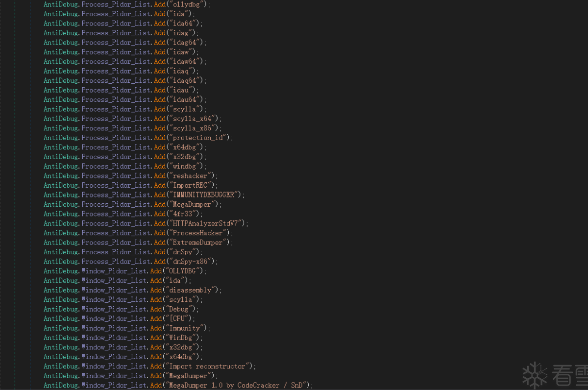Image resolution: width=588 pixels, height=390 pixels.
Task: Click Process_Pidor_List line adding "scylla"
Action: [125, 109]
